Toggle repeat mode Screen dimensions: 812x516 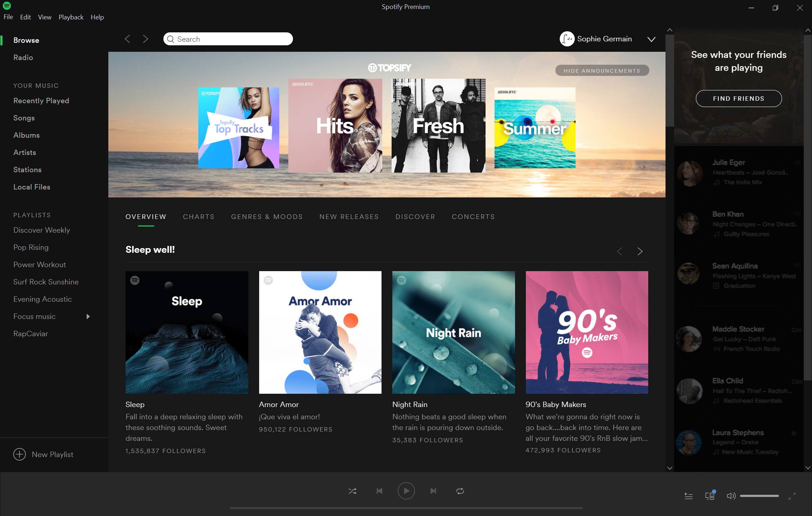[460, 491]
